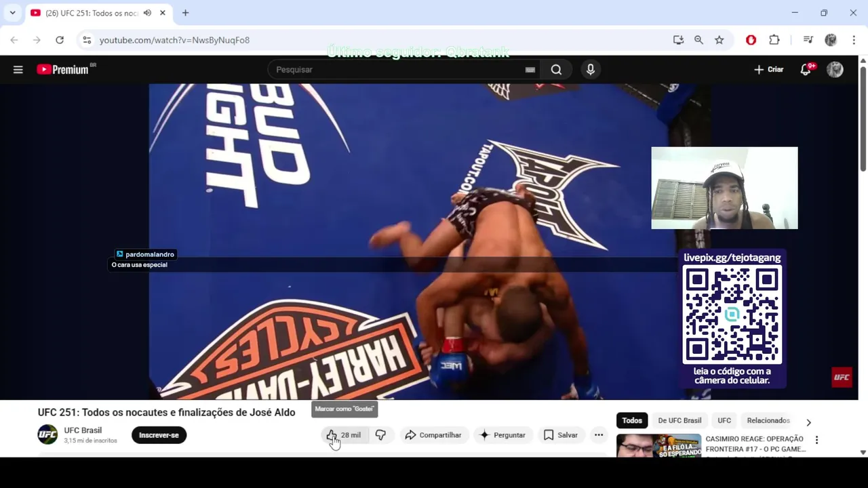Open options for Casimiro Reage video
This screenshot has width=868, height=488.
click(x=816, y=440)
